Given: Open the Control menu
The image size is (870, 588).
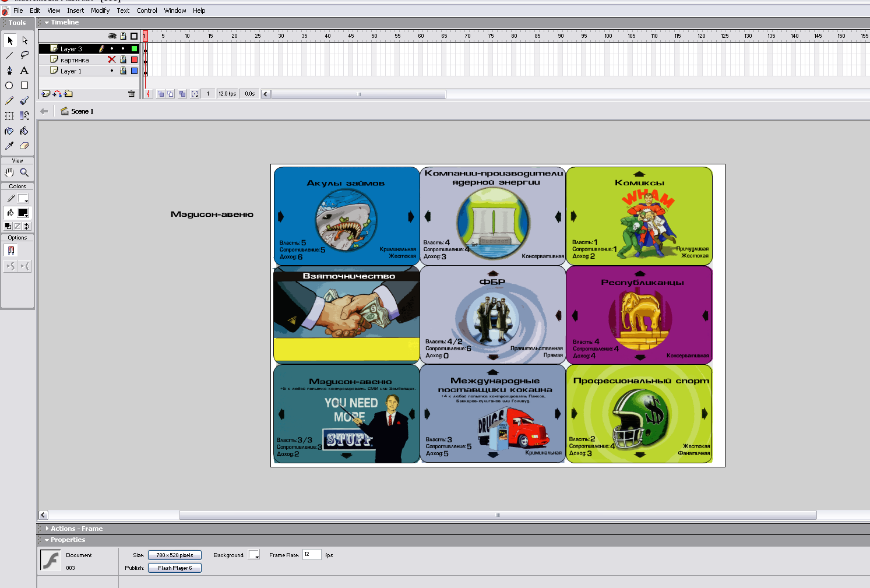Looking at the screenshot, I should [x=147, y=10].
